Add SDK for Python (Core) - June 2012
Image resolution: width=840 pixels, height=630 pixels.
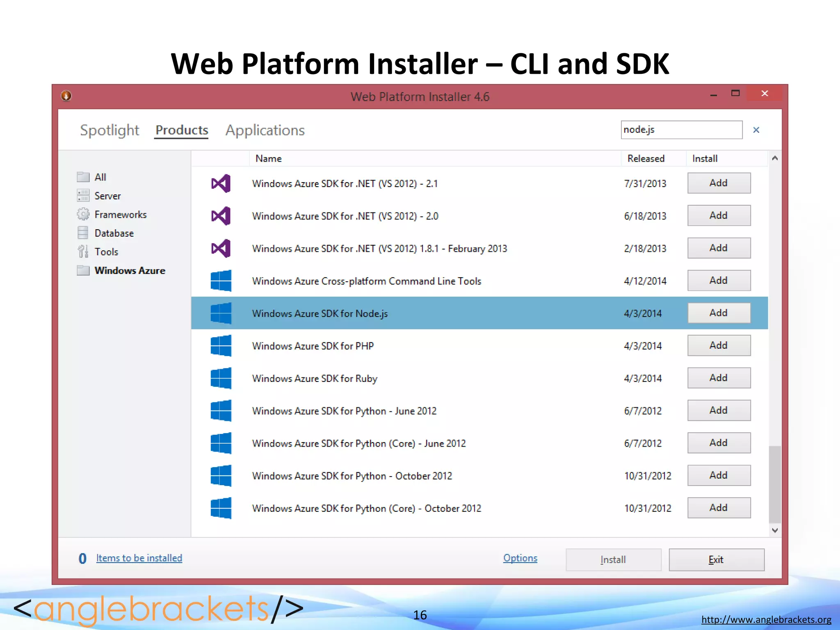coord(719,443)
